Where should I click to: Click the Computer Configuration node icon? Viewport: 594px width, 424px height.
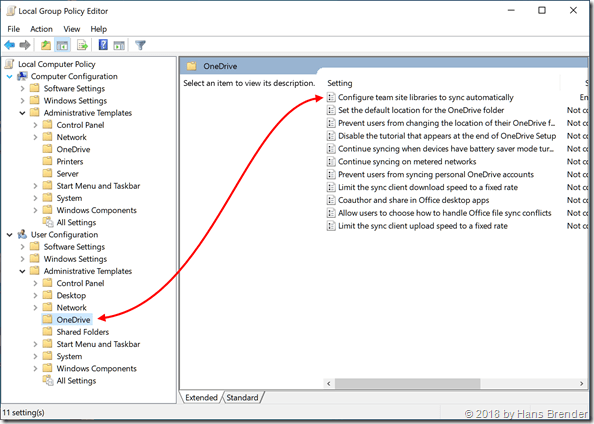pyautogui.click(x=22, y=76)
